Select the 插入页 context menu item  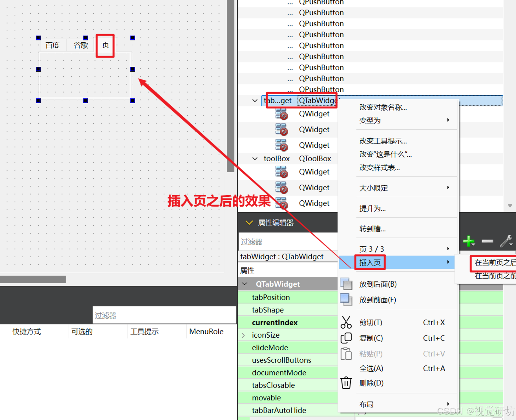(370, 262)
